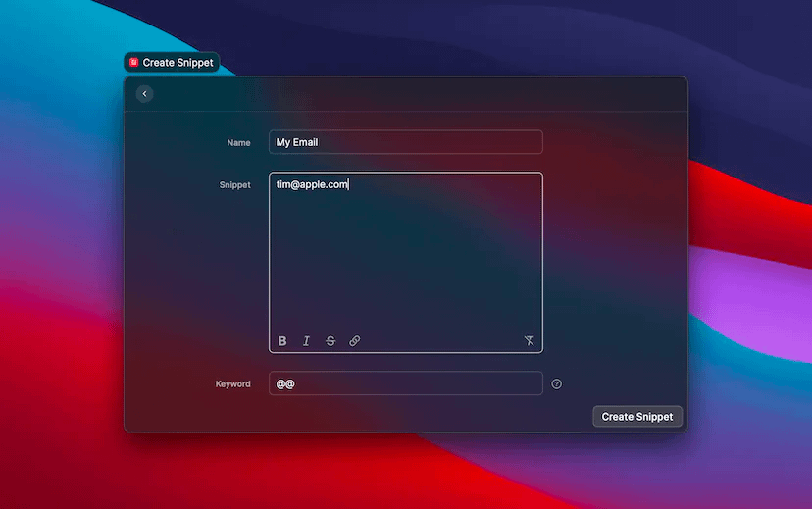Viewport: 812px width, 509px height.
Task: Click the Create Snippet title label
Action: coord(178,63)
